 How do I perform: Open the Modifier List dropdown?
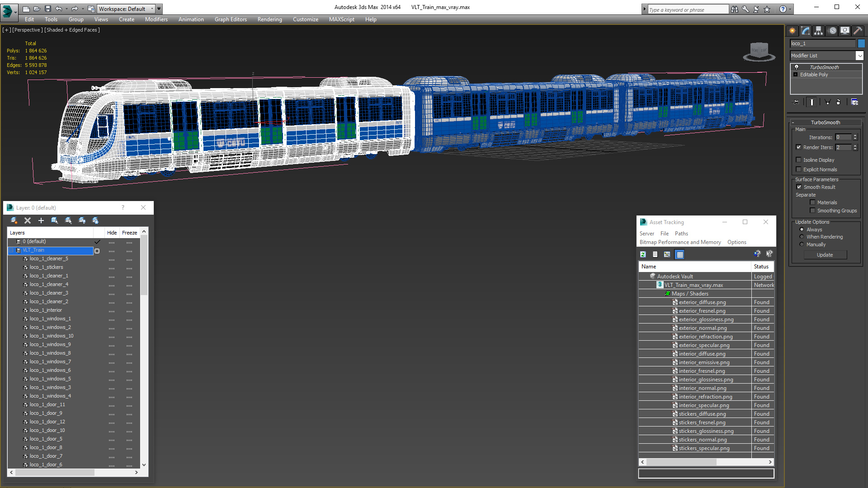point(859,56)
